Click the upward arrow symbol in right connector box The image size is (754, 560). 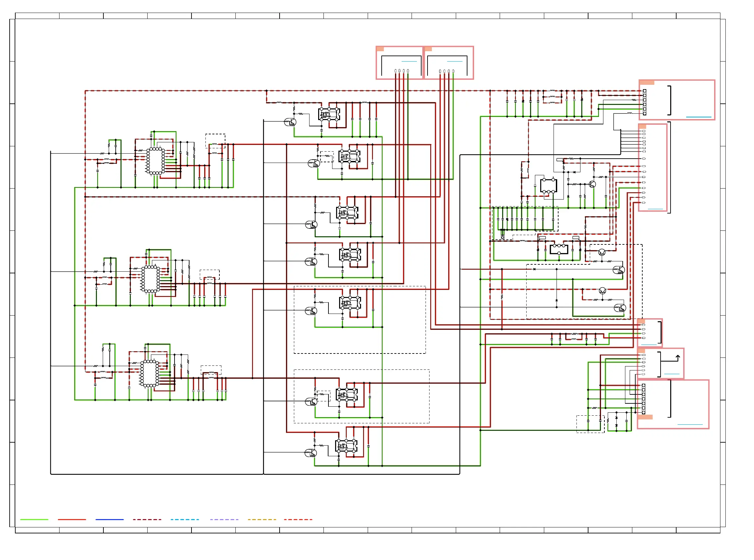coord(678,358)
